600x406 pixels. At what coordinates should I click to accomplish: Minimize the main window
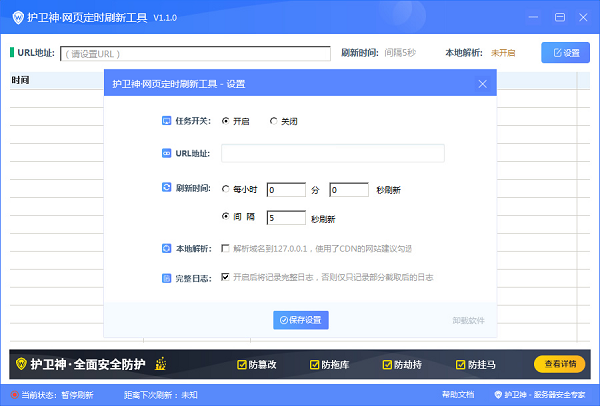click(x=533, y=17)
